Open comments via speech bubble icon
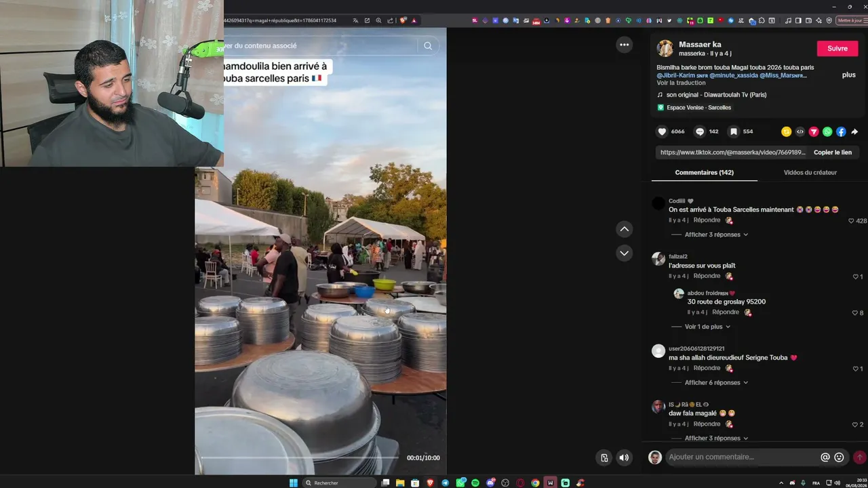The width and height of the screenshot is (868, 488). pyautogui.click(x=700, y=131)
